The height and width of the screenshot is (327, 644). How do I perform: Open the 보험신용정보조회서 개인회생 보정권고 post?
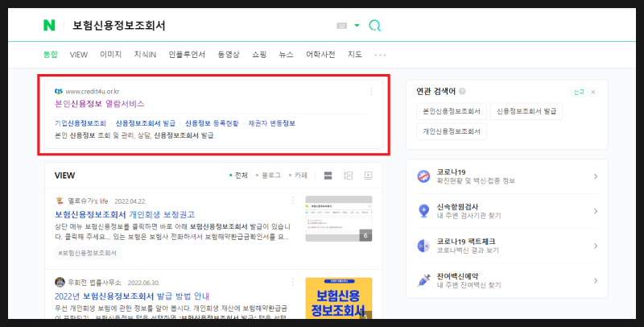pos(125,214)
